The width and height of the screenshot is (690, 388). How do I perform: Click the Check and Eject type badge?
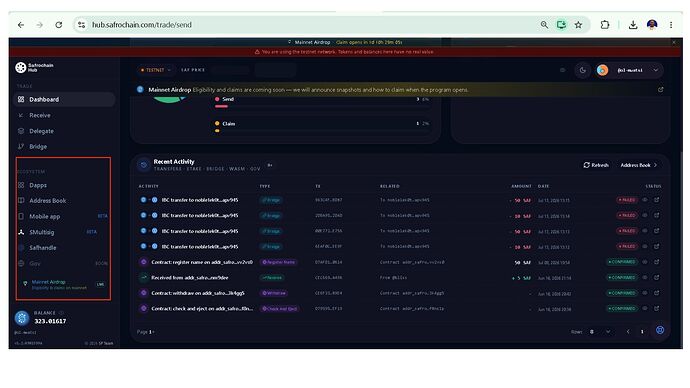point(279,308)
